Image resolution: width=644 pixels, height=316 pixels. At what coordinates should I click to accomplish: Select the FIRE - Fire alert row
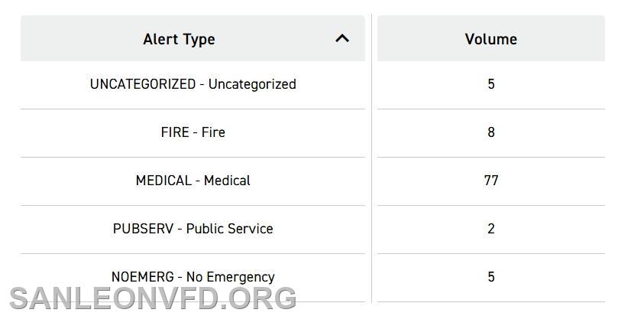point(193,132)
